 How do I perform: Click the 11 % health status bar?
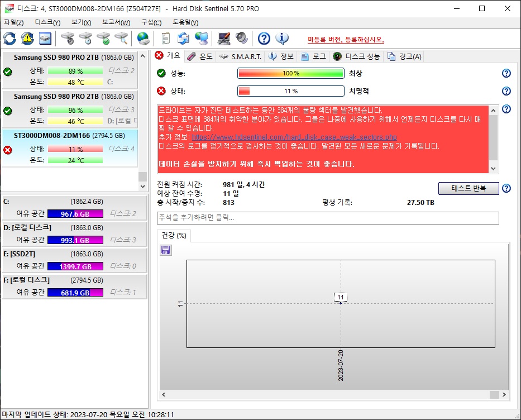click(291, 91)
